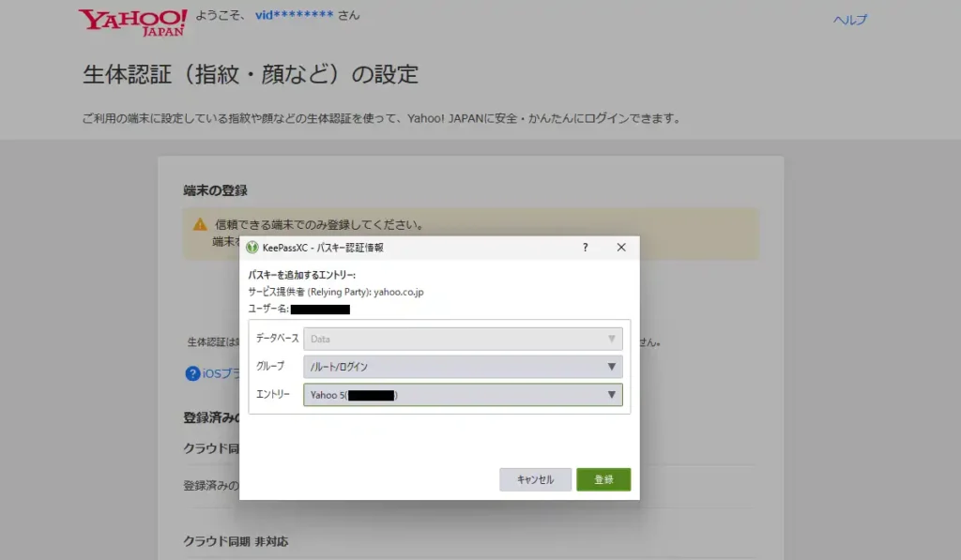
Task: Click the キャンセル button
Action: click(535, 479)
